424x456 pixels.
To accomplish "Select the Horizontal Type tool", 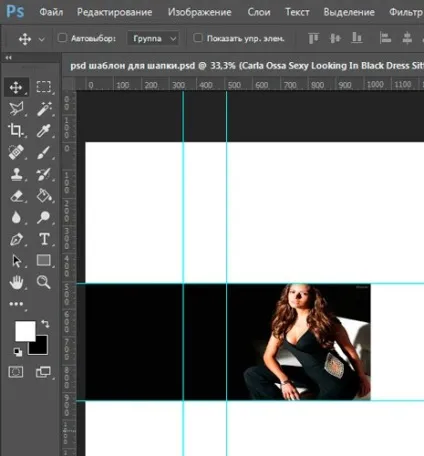I will pos(44,239).
